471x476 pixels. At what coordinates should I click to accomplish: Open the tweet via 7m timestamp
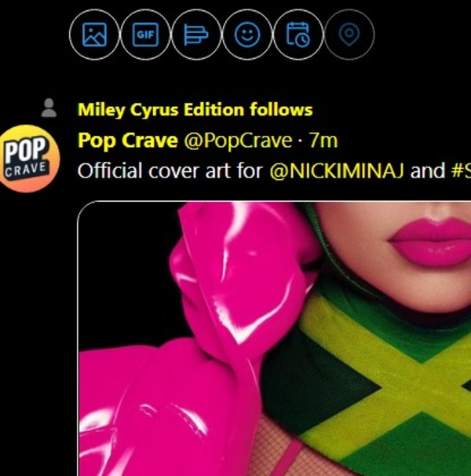click(323, 141)
